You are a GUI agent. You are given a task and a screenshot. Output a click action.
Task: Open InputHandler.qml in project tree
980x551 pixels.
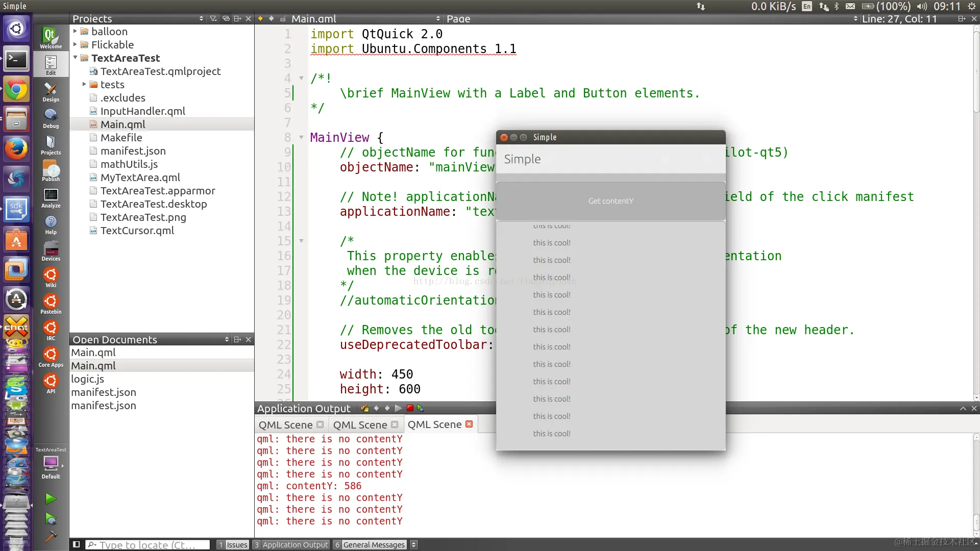[x=142, y=111]
